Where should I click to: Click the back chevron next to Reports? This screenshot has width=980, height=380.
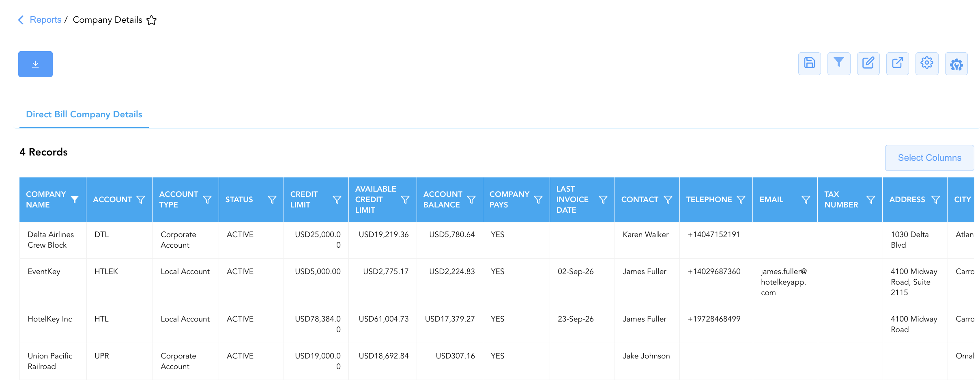[21, 20]
